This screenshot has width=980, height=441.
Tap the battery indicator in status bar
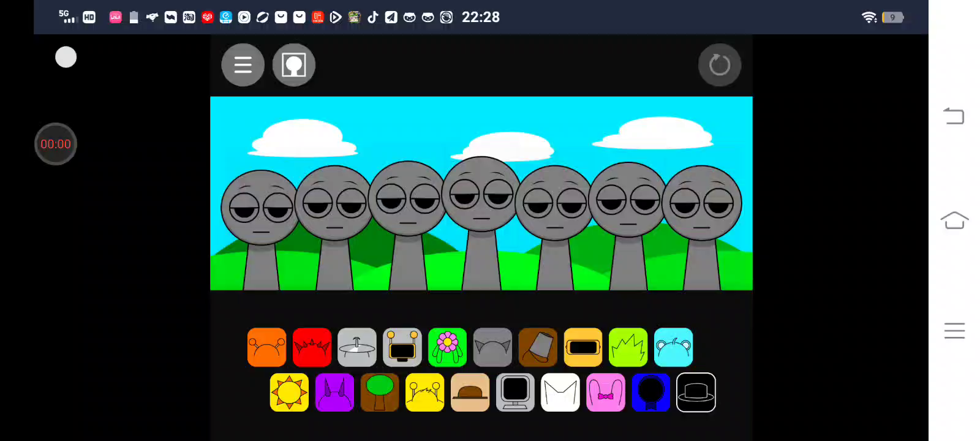click(893, 17)
